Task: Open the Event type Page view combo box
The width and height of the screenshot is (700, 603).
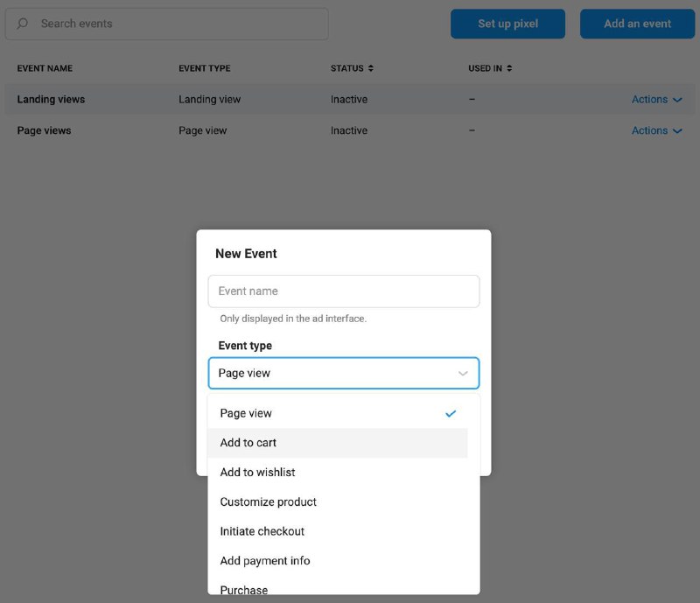Action: coord(344,373)
